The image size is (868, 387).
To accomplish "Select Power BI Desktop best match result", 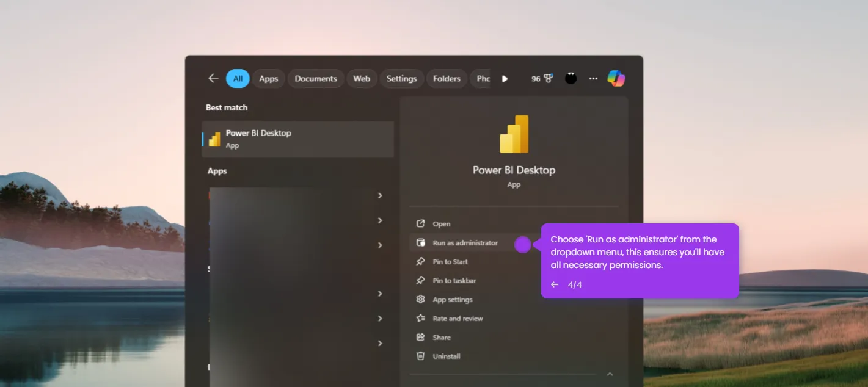I will pyautogui.click(x=298, y=139).
